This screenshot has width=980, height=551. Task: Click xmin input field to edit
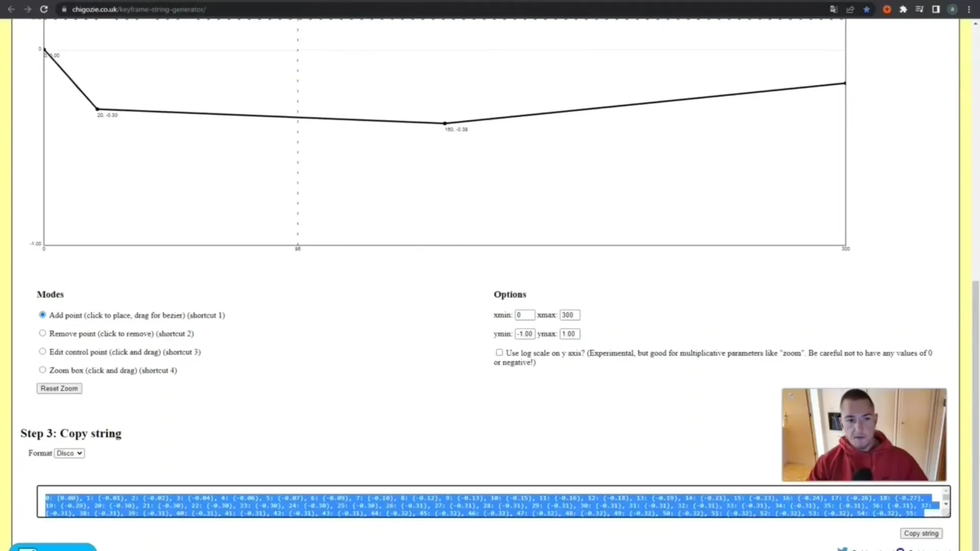[524, 315]
